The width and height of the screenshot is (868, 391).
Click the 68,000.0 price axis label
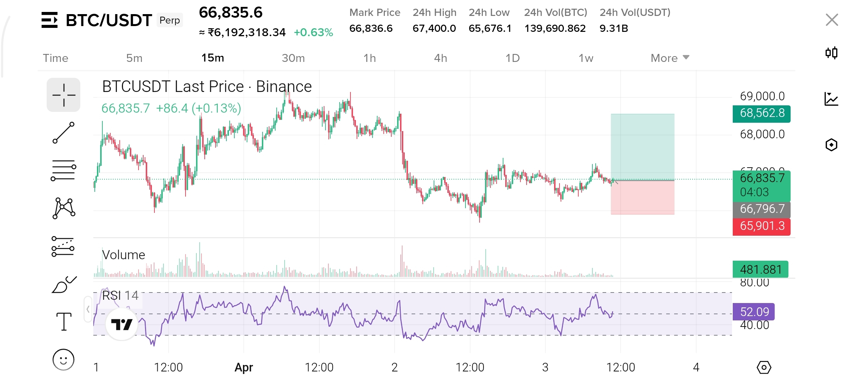pyautogui.click(x=762, y=134)
